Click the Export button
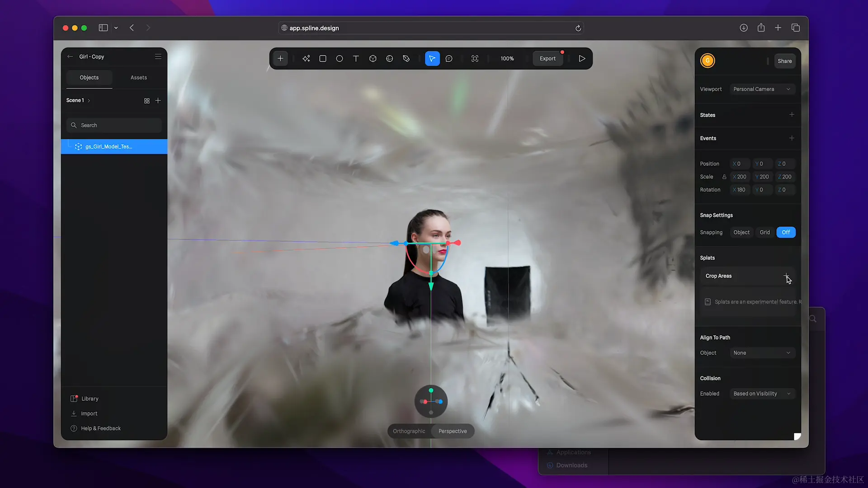Screen dimensions: 868x488 [547, 59]
